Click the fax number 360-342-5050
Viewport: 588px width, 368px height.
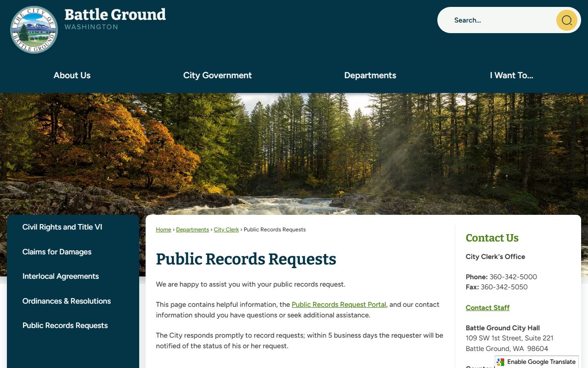(504, 287)
